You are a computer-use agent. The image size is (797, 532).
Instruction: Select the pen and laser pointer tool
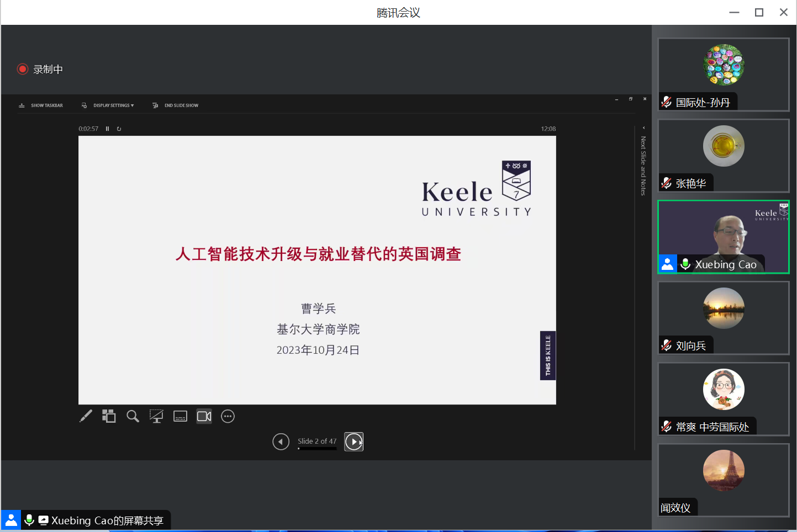click(86, 416)
